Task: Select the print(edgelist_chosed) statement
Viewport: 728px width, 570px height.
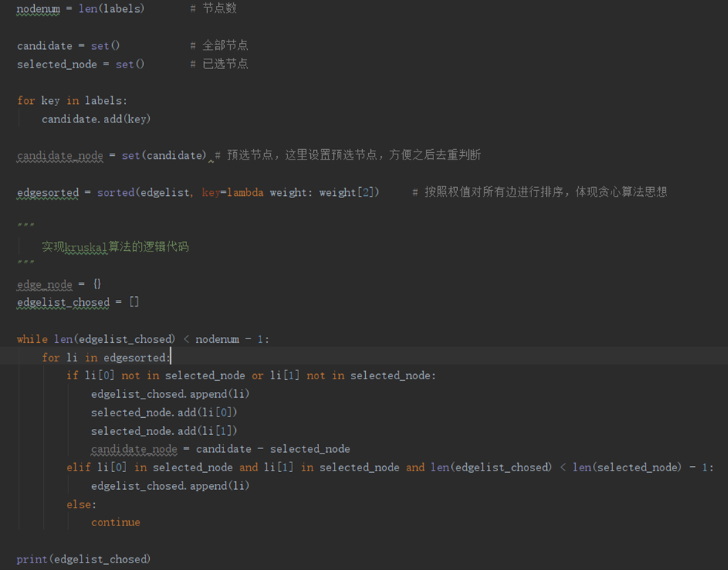Action: [x=85, y=559]
